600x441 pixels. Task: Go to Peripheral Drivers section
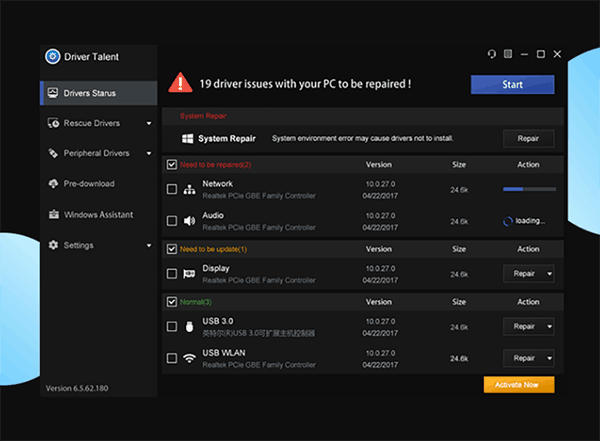pyautogui.click(x=99, y=154)
